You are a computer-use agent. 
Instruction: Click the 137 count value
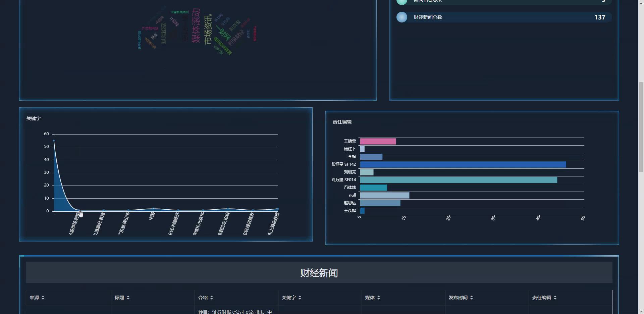(x=600, y=17)
